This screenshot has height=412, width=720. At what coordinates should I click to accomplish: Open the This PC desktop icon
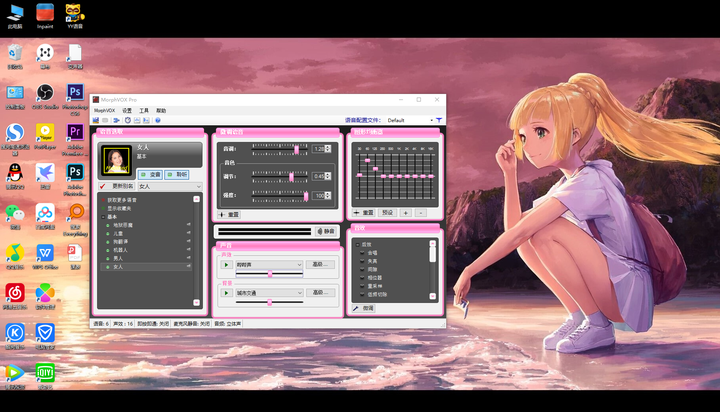tap(15, 16)
